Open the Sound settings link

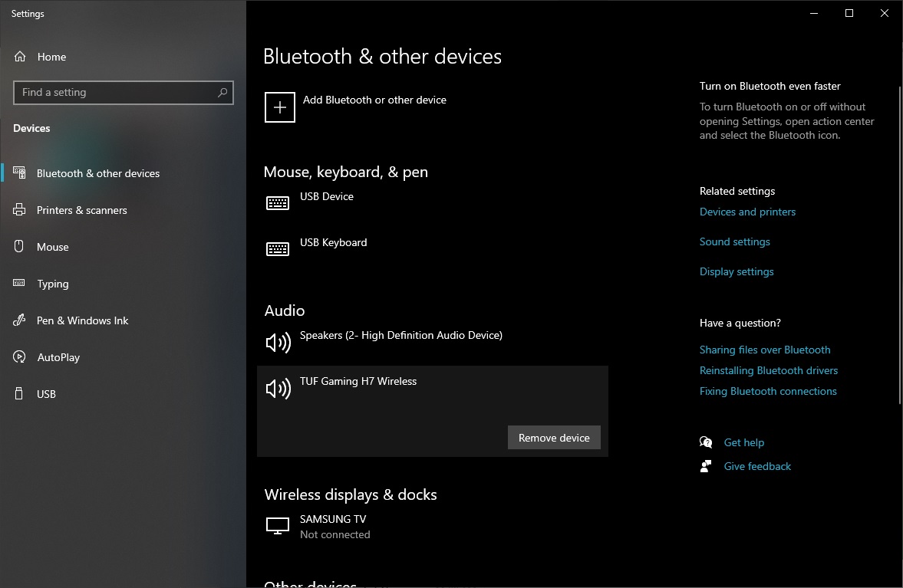point(734,241)
